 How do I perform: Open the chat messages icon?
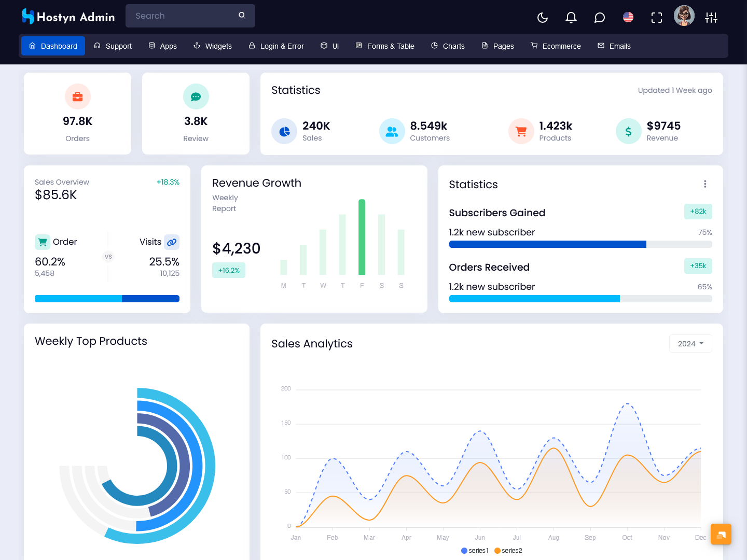coord(600,18)
